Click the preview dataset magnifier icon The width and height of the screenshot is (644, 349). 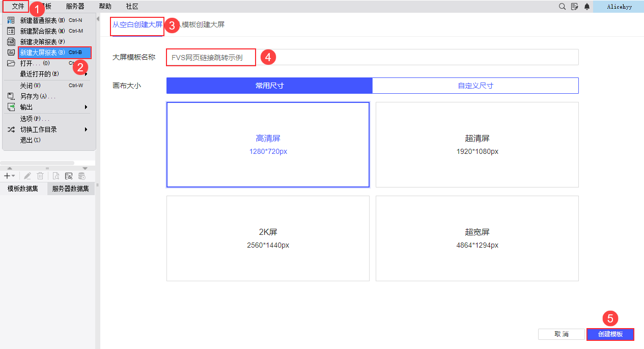pos(55,176)
